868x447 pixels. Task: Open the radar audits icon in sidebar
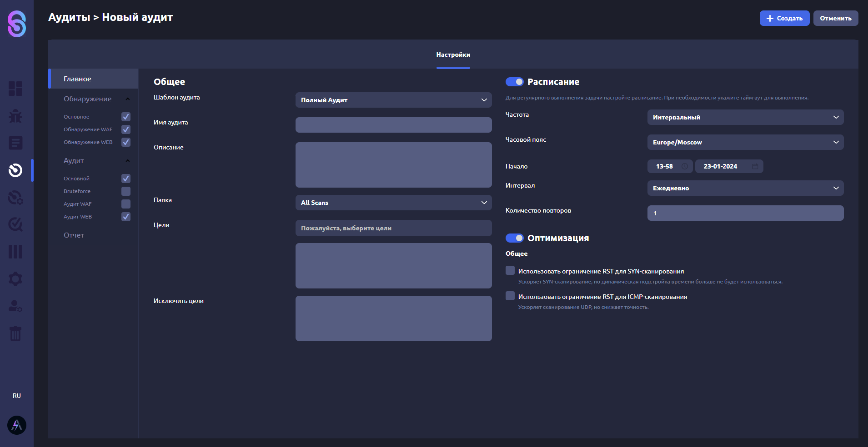coord(15,170)
